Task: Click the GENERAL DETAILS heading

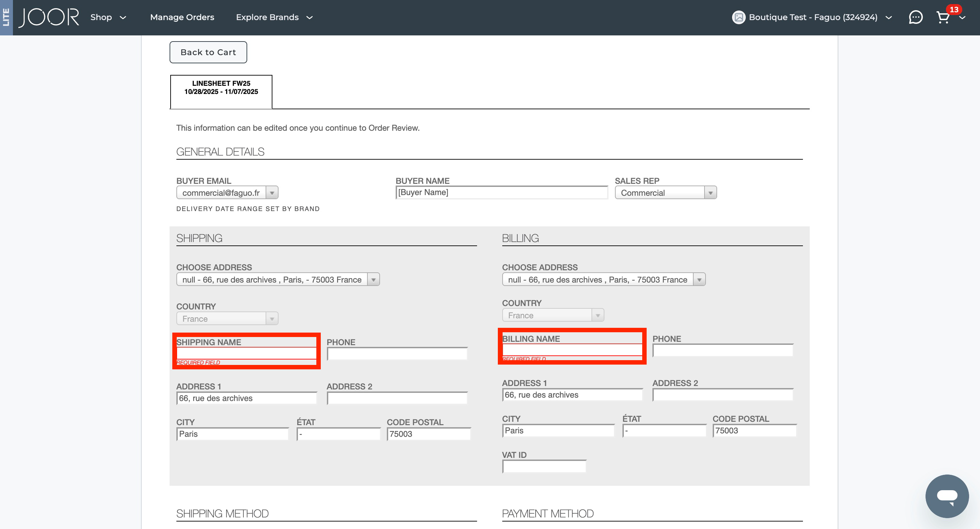Action: pos(220,152)
